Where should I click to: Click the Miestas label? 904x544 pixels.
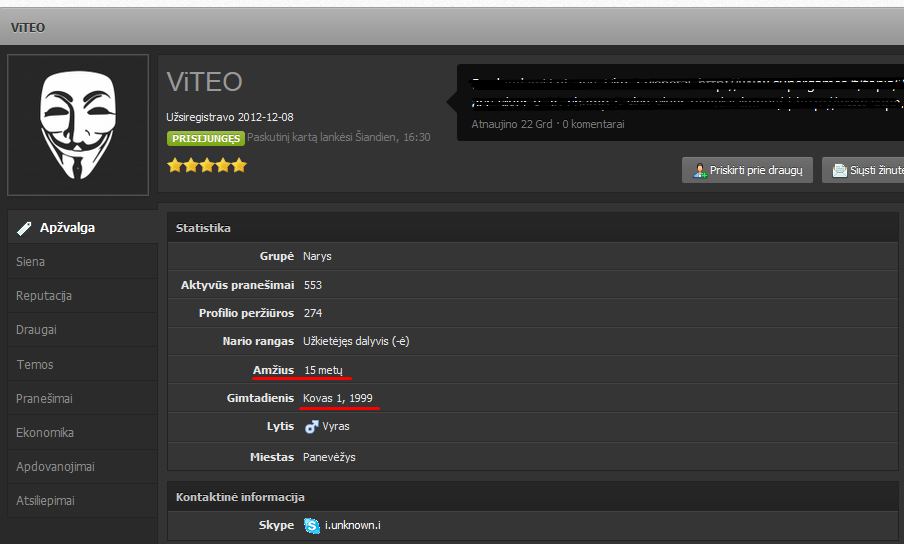(x=272, y=457)
